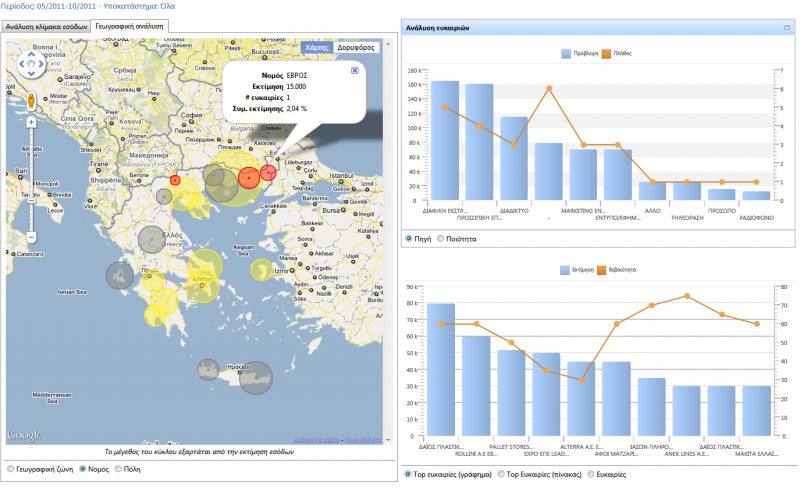This screenshot has width=800, height=489.
Task: Click the PALLET STORES bar in bottom chart
Action: pyautogui.click(x=511, y=393)
